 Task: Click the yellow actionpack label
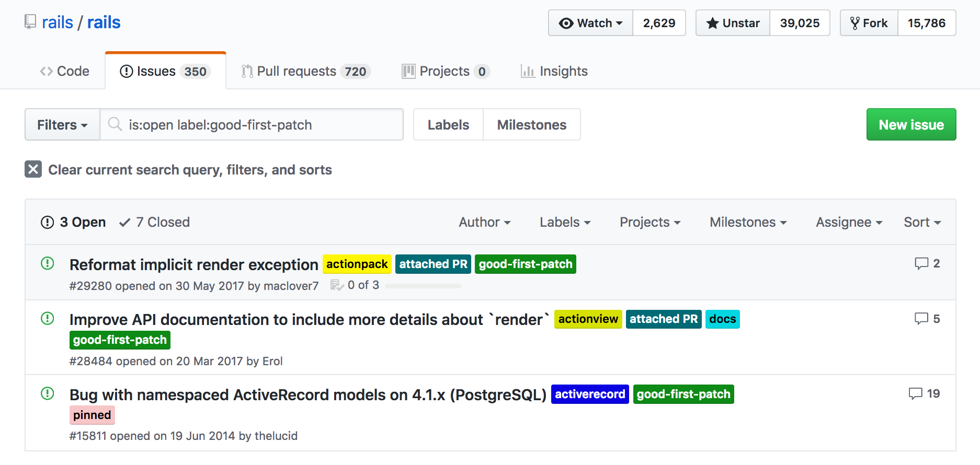tap(357, 264)
